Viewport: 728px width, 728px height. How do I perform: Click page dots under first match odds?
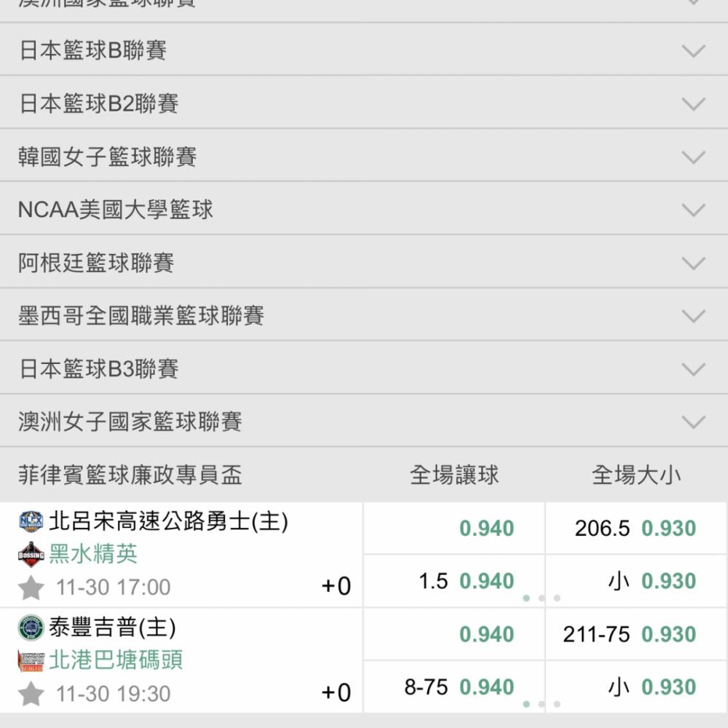tap(542, 598)
